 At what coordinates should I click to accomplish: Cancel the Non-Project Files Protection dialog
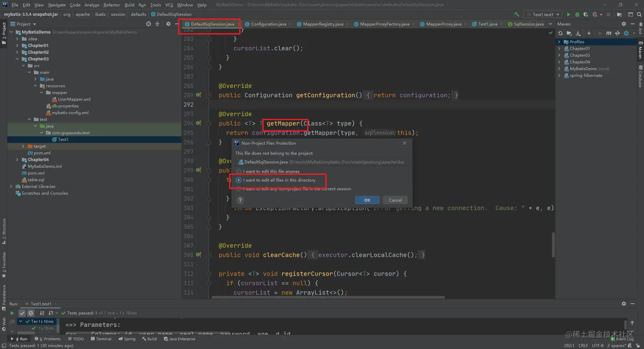click(x=395, y=200)
